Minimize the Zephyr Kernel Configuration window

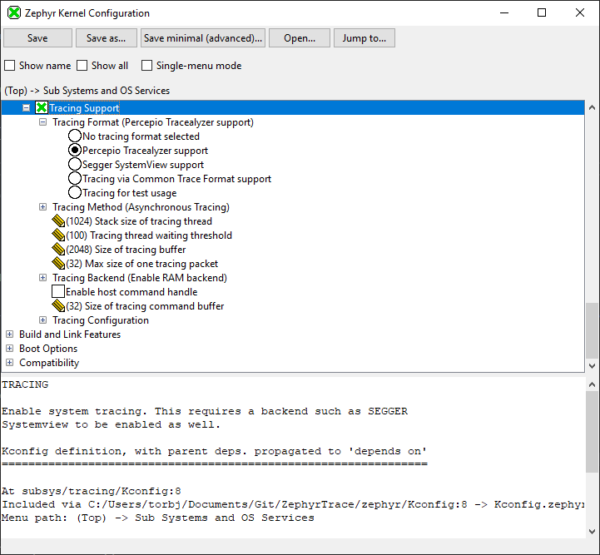pyautogui.click(x=504, y=13)
